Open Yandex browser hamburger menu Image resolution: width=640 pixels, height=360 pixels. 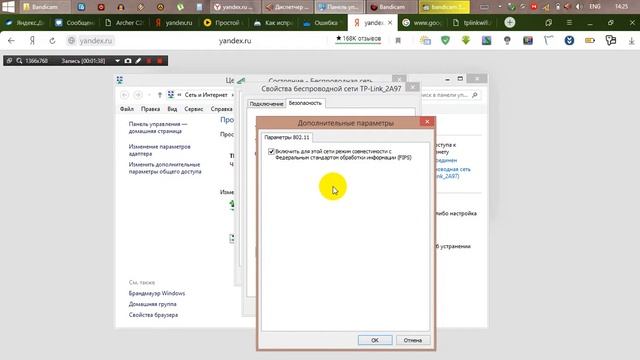coord(569,23)
